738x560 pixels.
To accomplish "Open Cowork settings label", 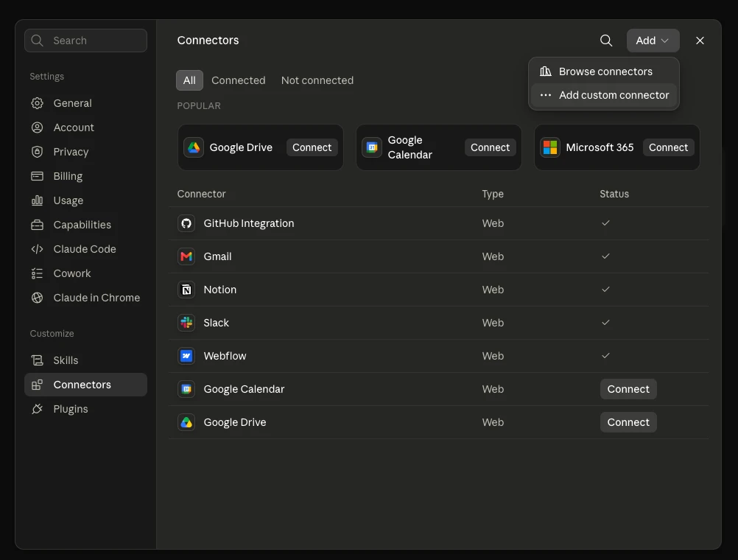I will [72, 273].
